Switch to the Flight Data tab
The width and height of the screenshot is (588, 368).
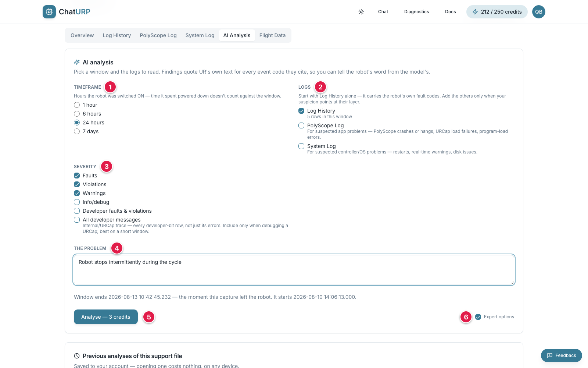[x=272, y=35]
